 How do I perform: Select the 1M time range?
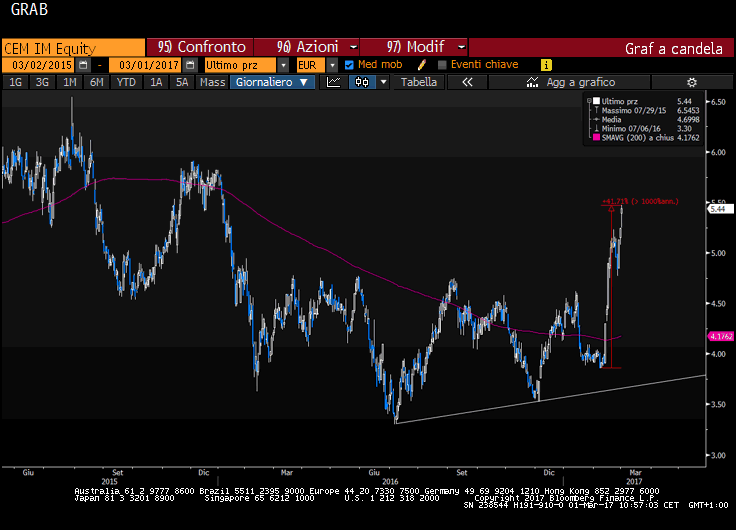(69, 82)
